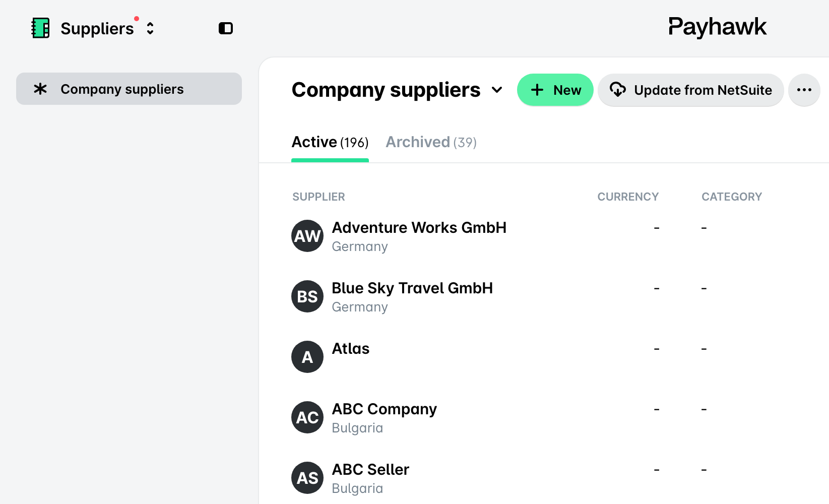This screenshot has height=504, width=829.
Task: Open ABC Seller supplier
Action: click(x=370, y=470)
